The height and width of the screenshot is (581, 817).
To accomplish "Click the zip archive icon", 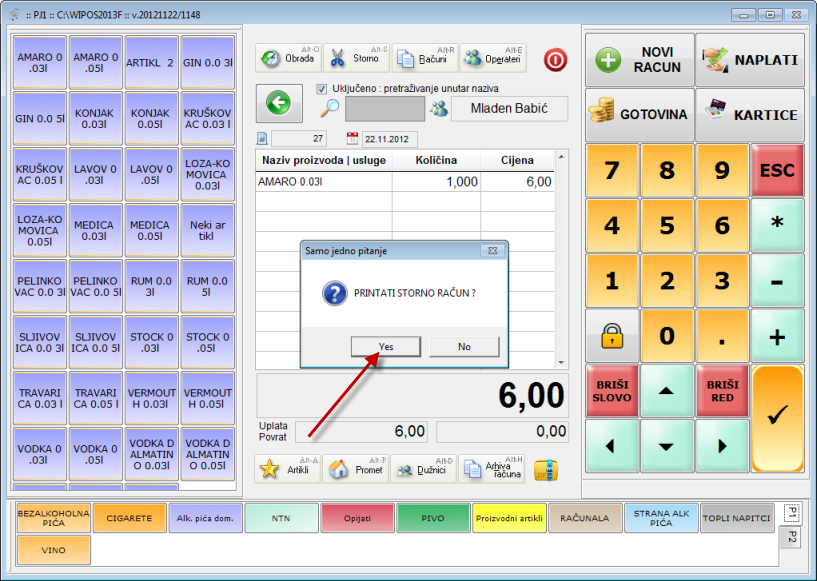I will tap(545, 469).
